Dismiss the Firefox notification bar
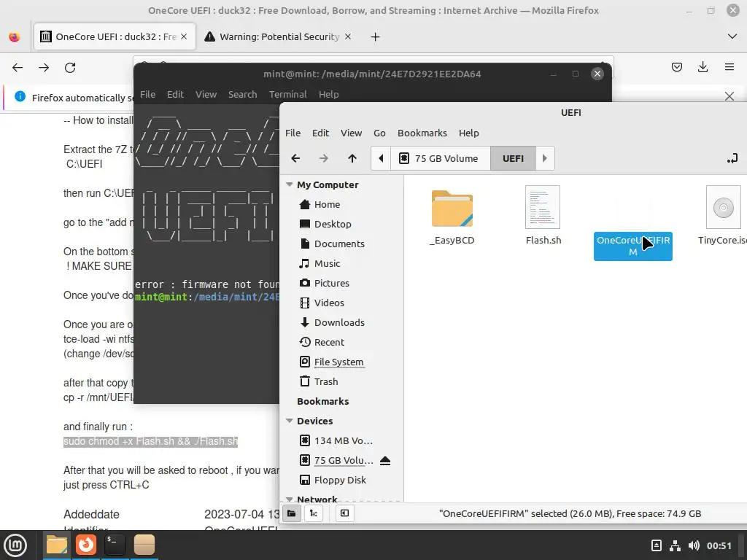 click(729, 96)
